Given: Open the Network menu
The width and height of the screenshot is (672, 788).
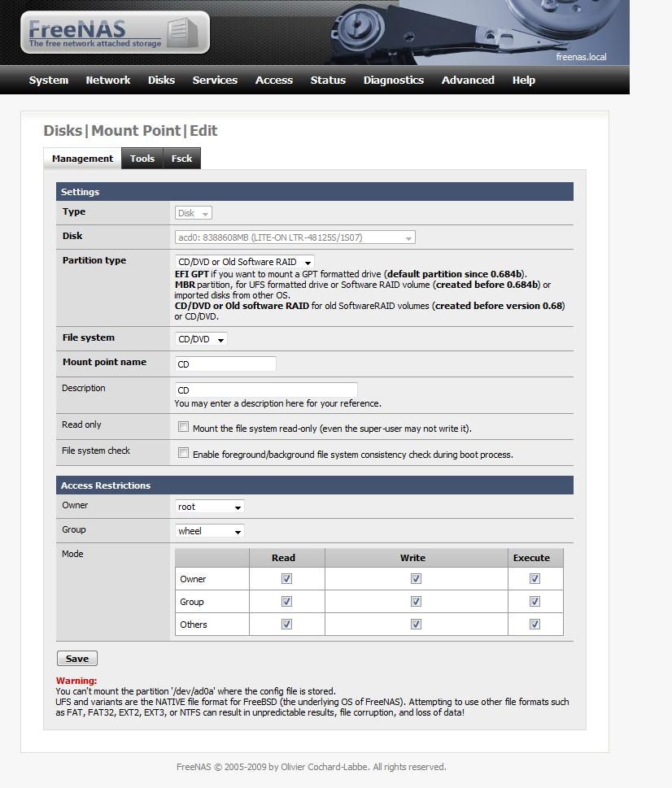Looking at the screenshot, I should coord(108,81).
